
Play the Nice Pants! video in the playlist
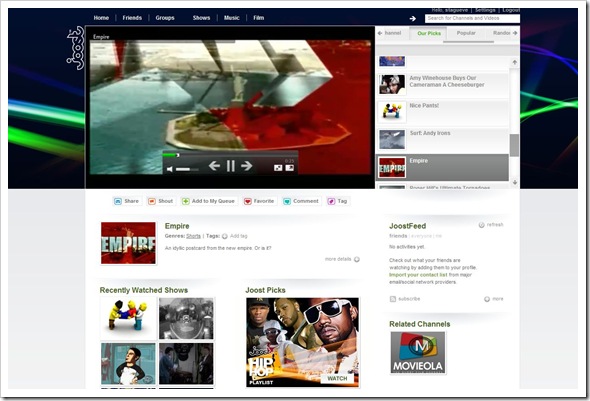[443, 112]
